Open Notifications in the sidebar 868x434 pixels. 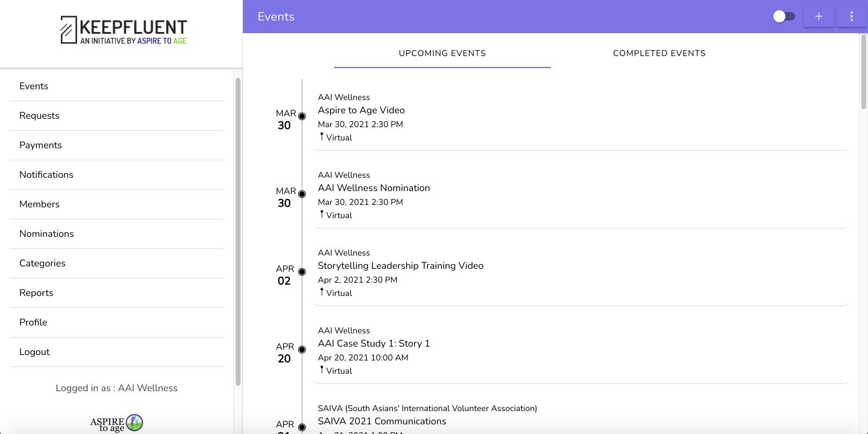[x=116, y=175]
